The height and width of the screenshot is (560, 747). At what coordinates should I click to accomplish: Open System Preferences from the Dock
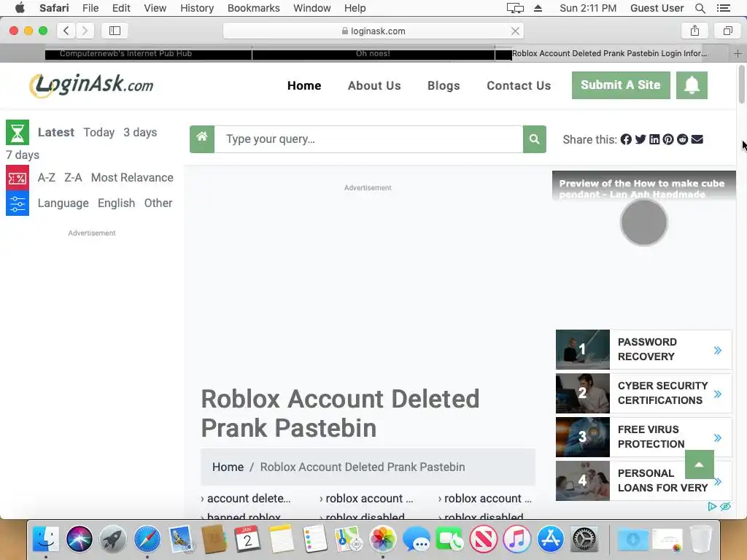pos(584,539)
